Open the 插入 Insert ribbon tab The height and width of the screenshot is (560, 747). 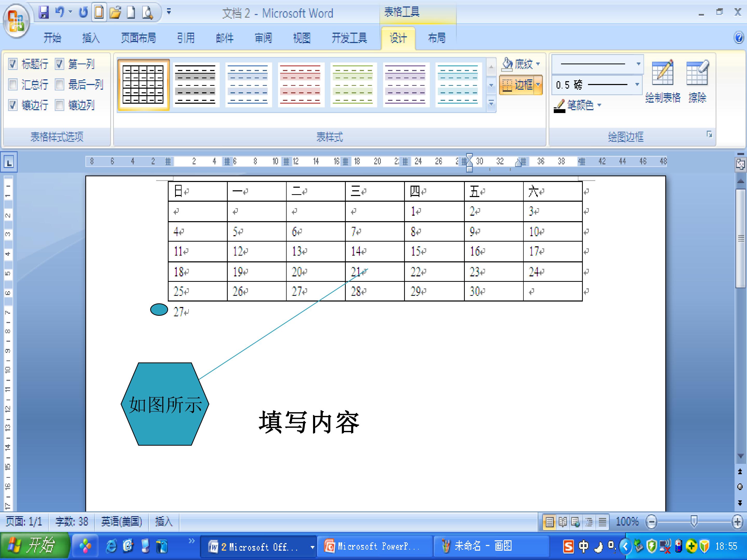[x=91, y=38]
